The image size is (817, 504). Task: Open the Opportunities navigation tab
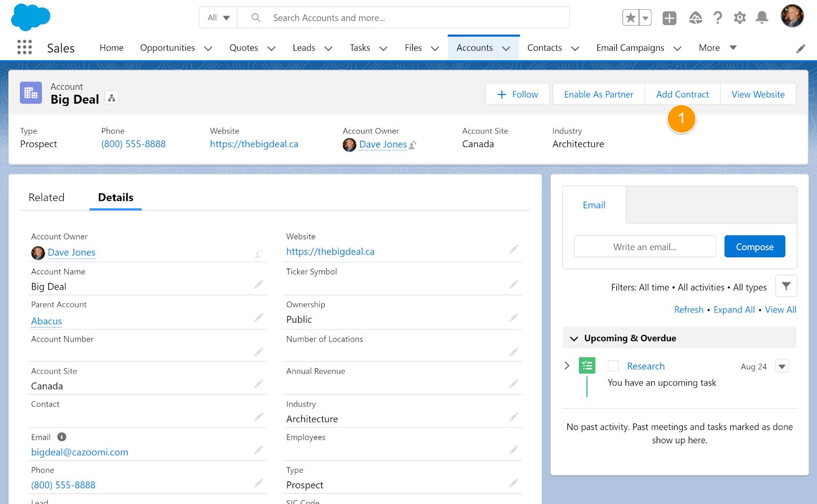pos(167,48)
